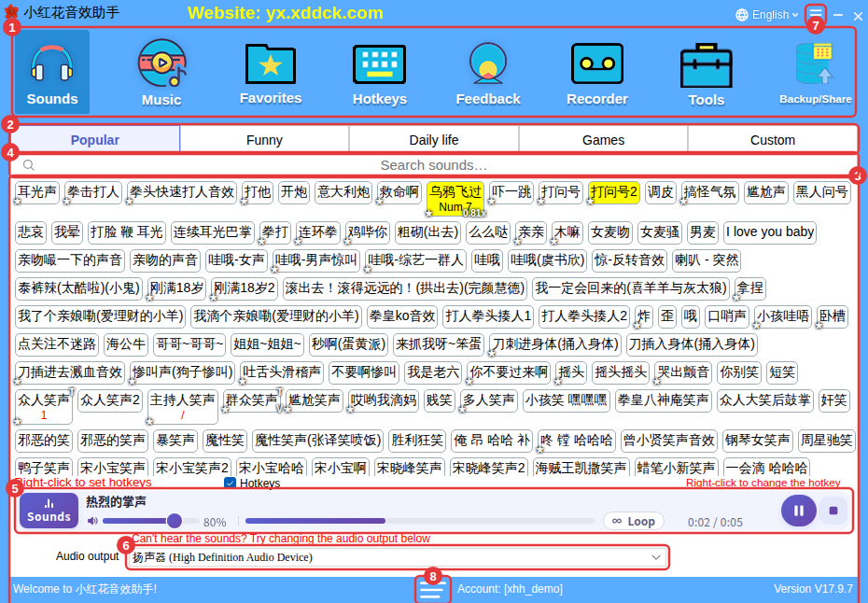Screen dimensions: 868x603
Task: Play the 'I love you baby' sound
Action: [769, 232]
